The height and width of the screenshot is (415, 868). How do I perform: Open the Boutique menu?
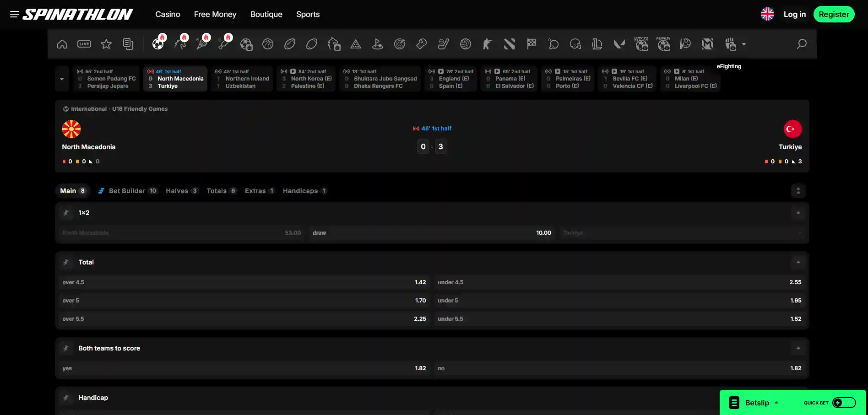pyautogui.click(x=266, y=14)
